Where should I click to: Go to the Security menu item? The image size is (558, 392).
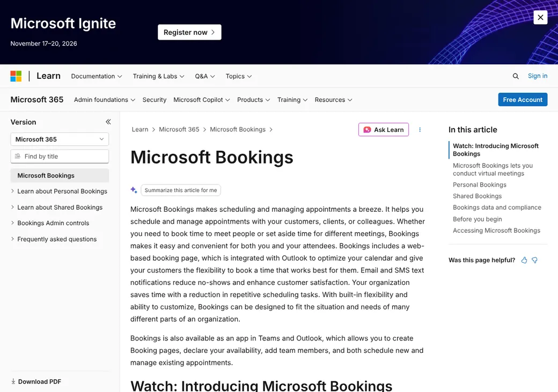click(154, 100)
